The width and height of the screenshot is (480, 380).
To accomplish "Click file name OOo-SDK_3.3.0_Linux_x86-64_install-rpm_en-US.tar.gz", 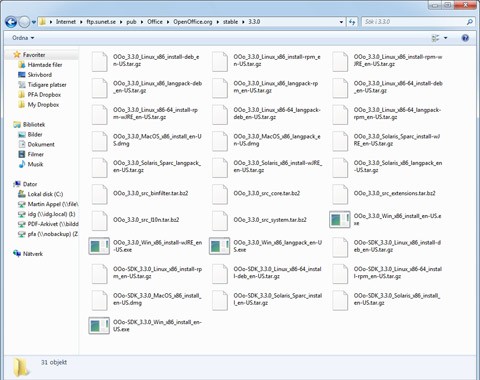I will [398, 273].
